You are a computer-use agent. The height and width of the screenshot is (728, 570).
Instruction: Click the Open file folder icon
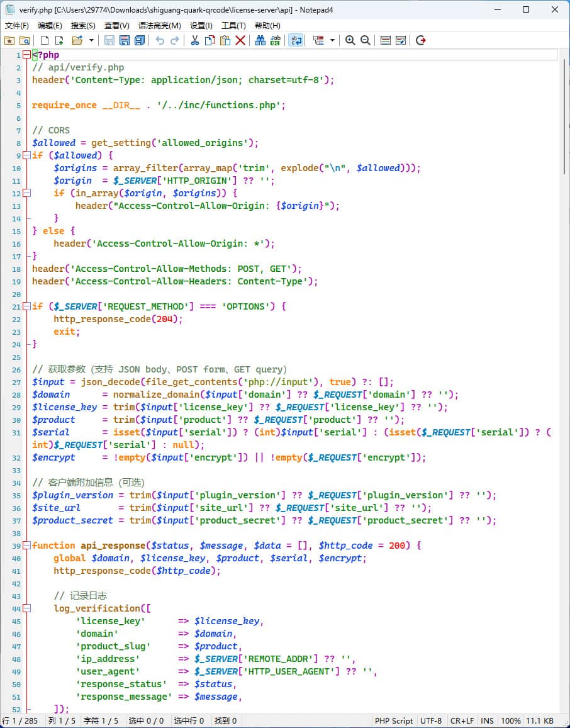point(77,40)
